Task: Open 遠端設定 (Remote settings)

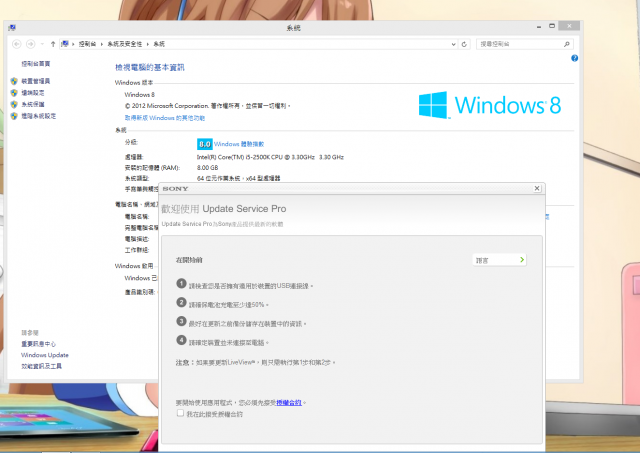Action: 33,93
